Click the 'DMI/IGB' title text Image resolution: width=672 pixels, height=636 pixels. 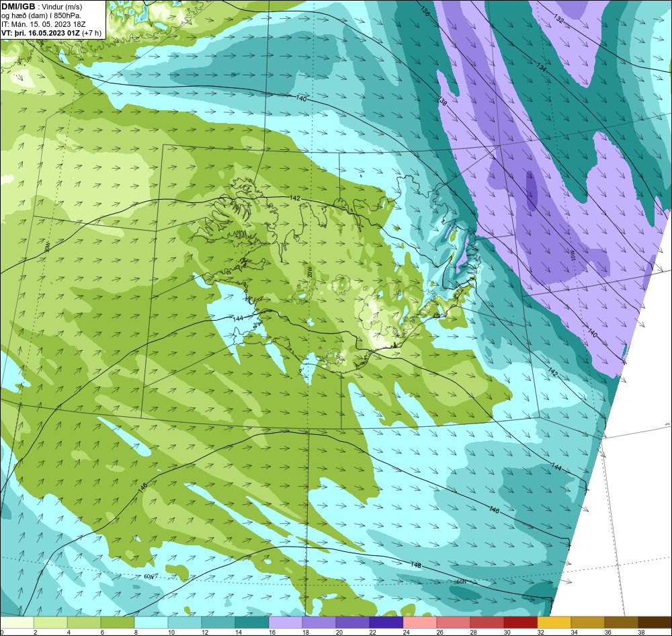(18, 6)
